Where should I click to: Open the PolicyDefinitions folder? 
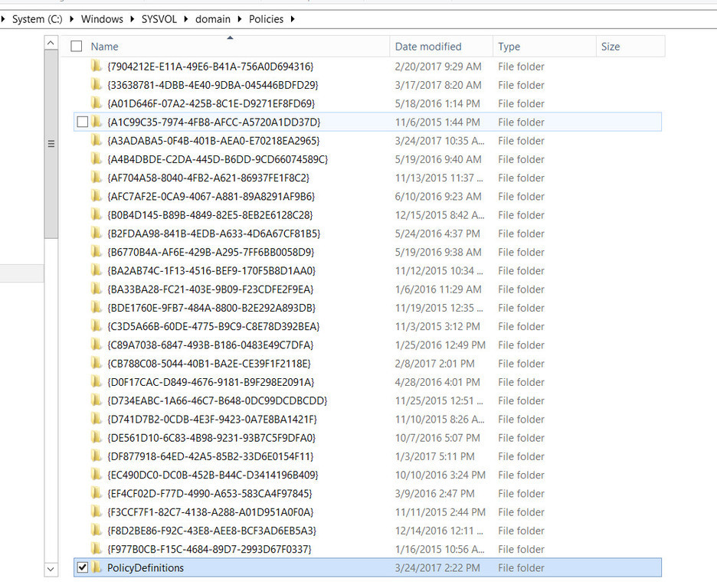146,567
